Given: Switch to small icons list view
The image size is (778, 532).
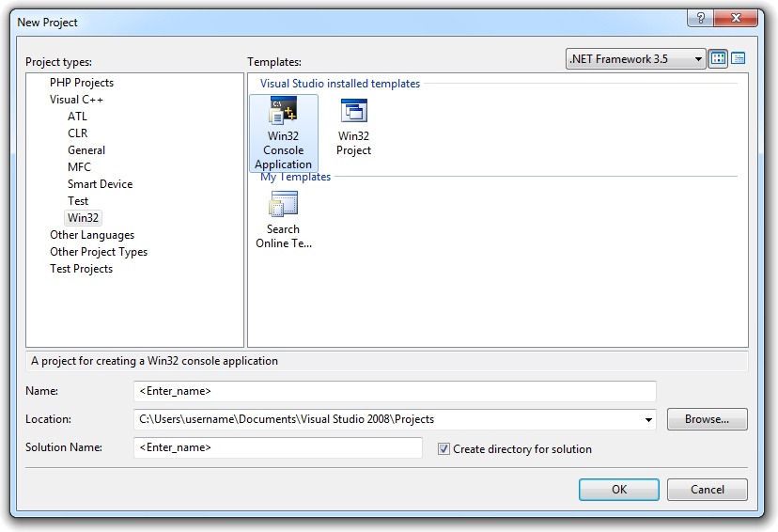Looking at the screenshot, I should click(738, 58).
